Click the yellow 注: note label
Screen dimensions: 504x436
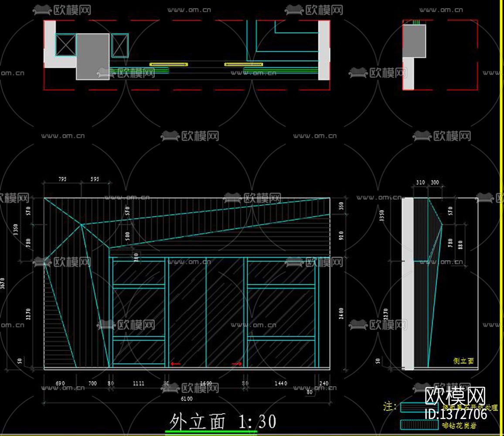click(x=390, y=406)
